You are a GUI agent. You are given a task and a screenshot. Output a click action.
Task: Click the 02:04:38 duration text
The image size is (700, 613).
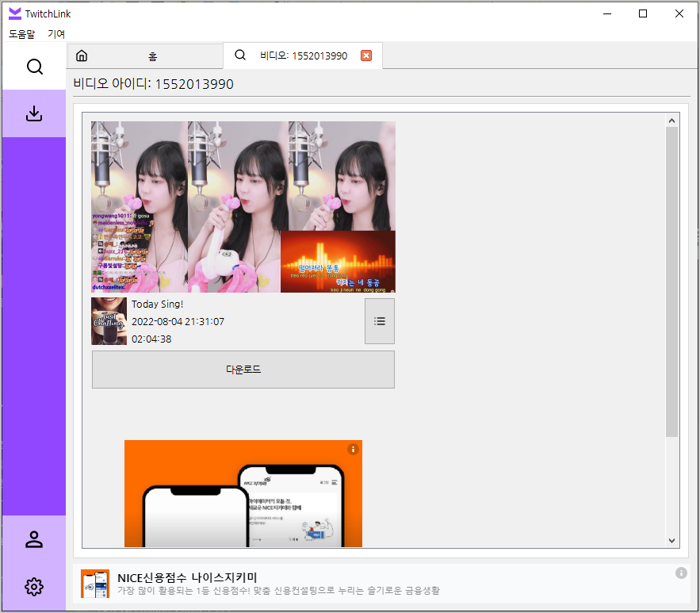pos(151,339)
